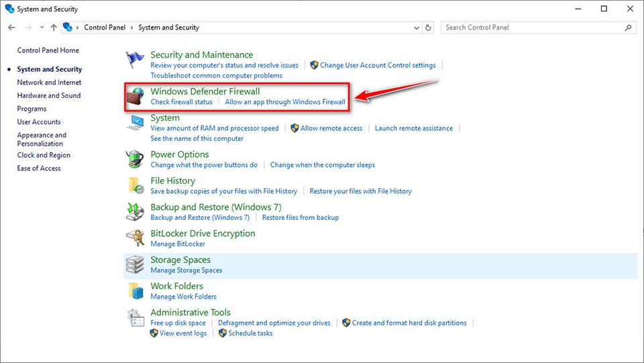644x363 pixels.
Task: Save backup copies with File History
Action: [224, 191]
